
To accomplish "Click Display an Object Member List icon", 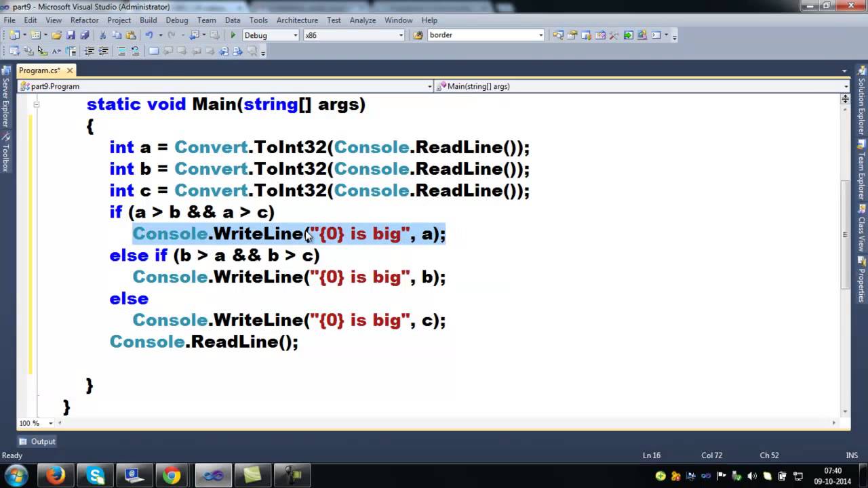I will 14,51.
